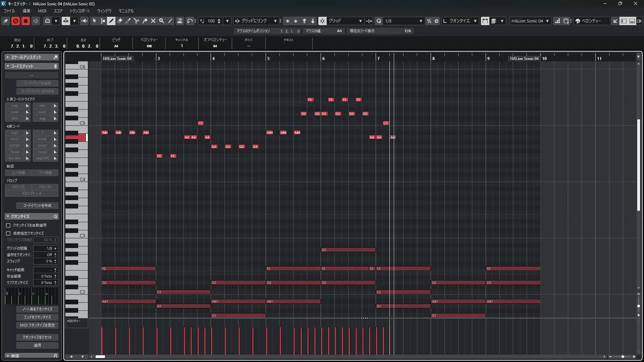Open the トランスポート menu
This screenshot has height=362, width=644.
(80, 11)
